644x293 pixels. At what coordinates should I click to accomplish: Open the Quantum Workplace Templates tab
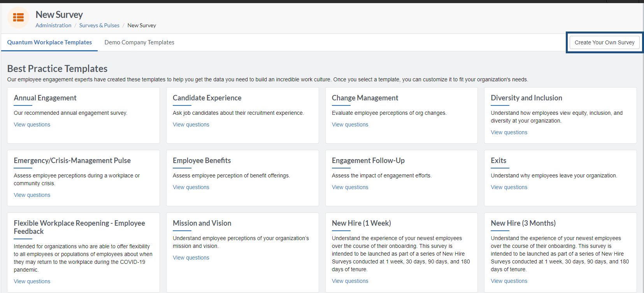pyautogui.click(x=49, y=42)
